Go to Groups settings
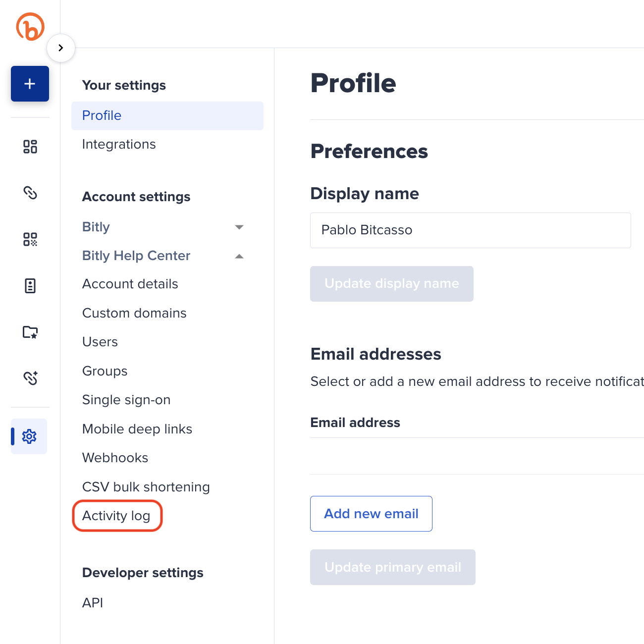The height and width of the screenshot is (644, 644). pyautogui.click(x=105, y=371)
